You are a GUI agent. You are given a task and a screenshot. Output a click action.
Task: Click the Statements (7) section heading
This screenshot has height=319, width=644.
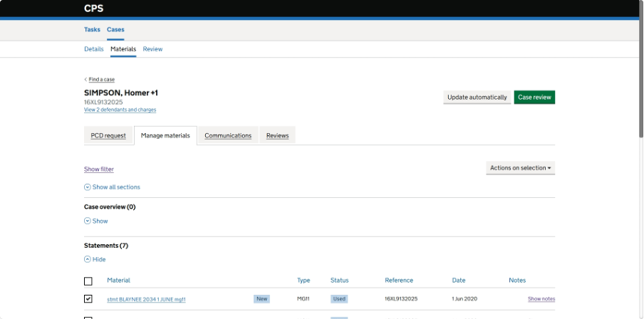[x=106, y=246]
